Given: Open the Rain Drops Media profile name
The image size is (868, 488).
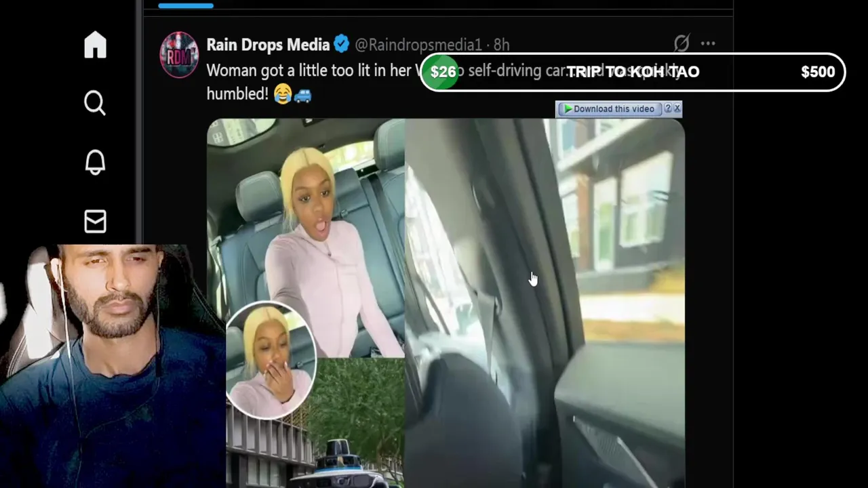Looking at the screenshot, I should 268,45.
